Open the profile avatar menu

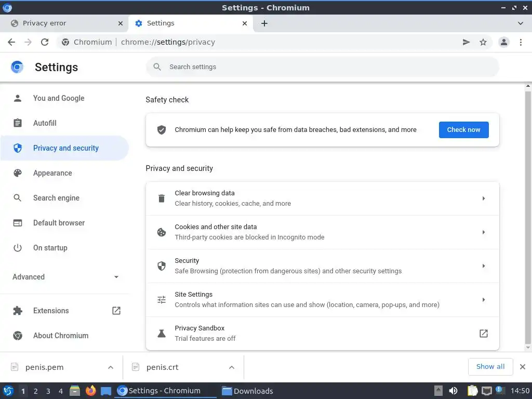tap(504, 42)
